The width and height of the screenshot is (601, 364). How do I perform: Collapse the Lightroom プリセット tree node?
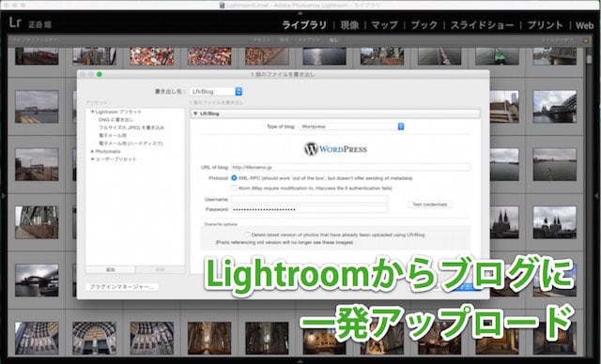pos(92,112)
